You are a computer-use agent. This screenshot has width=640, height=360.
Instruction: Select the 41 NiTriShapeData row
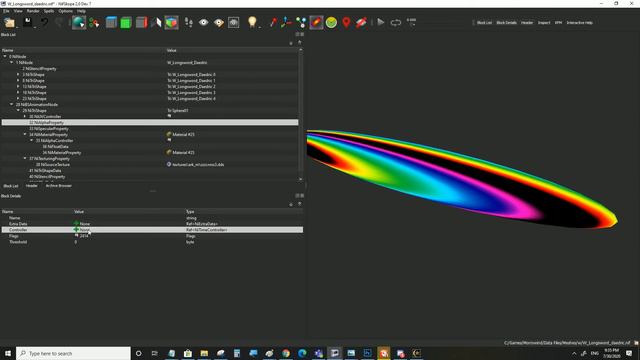150,171
